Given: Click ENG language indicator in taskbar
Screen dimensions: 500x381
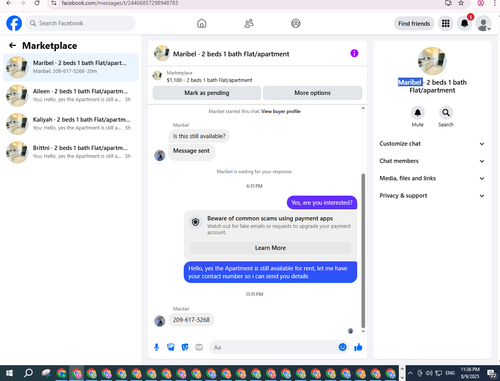Looking at the screenshot, I should click(x=450, y=373).
